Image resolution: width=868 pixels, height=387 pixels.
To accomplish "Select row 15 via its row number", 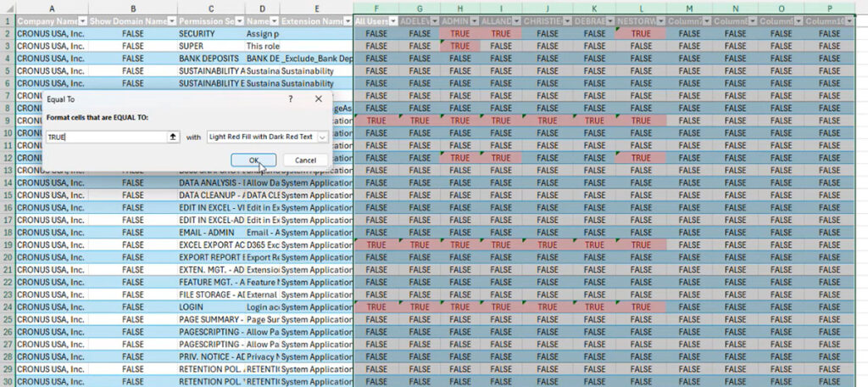I will [x=8, y=195].
